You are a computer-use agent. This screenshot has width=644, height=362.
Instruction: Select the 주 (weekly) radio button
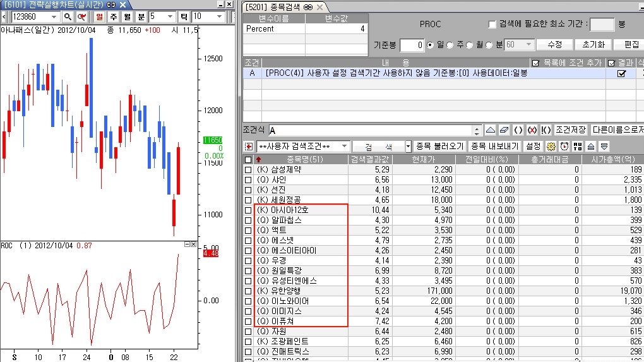pyautogui.click(x=452, y=45)
